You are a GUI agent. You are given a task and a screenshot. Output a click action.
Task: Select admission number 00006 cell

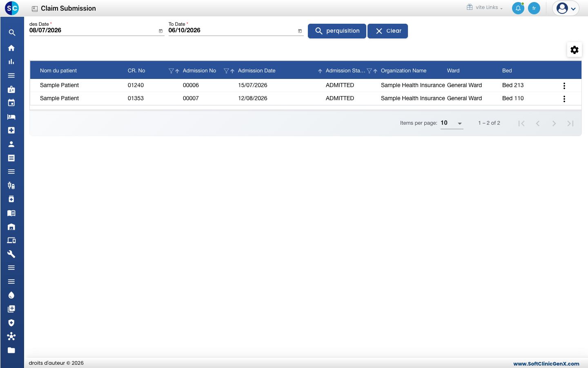click(x=191, y=85)
